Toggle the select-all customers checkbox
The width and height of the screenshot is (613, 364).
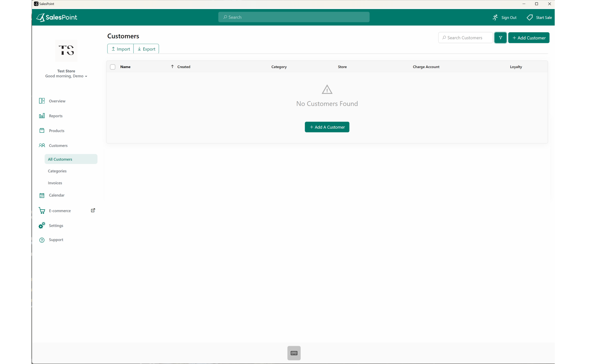pyautogui.click(x=113, y=67)
